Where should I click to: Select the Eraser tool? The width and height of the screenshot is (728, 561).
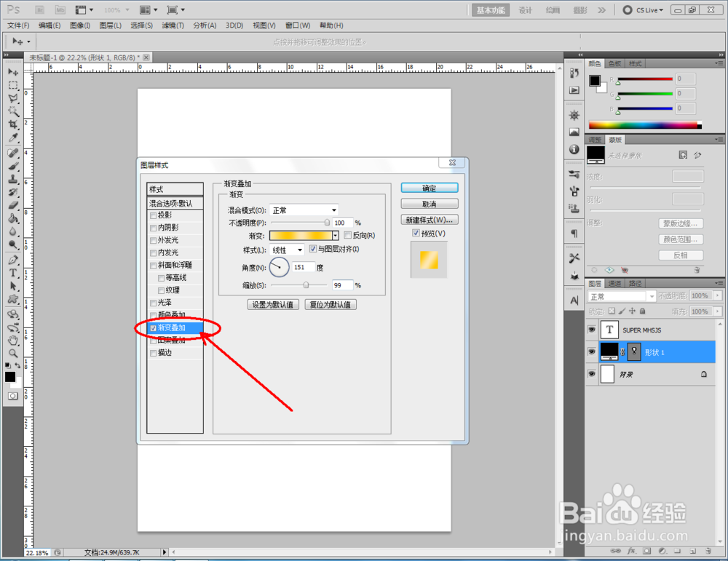13,205
